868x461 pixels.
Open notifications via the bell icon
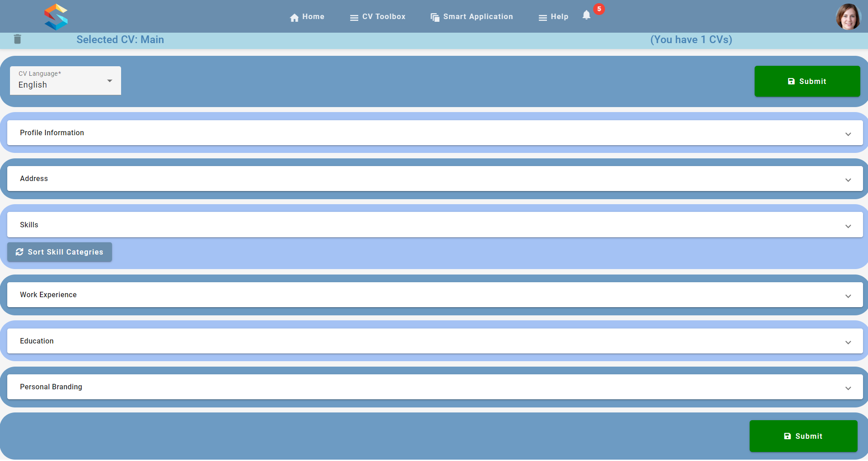coord(586,15)
